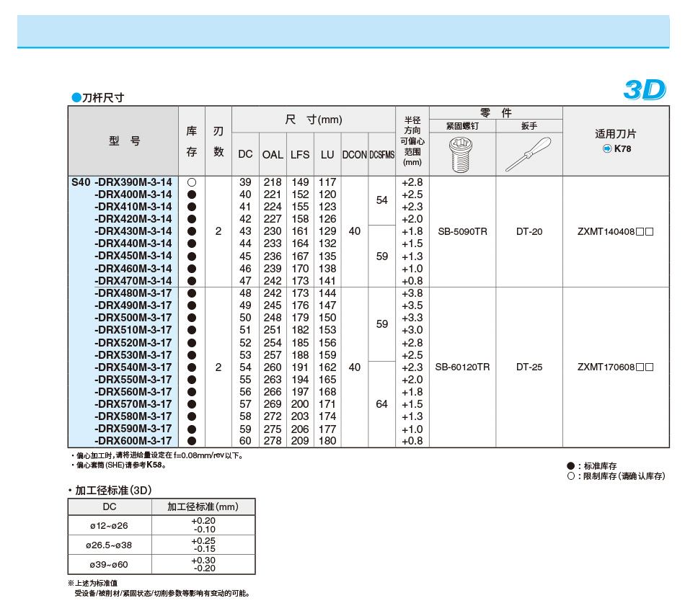The image size is (685, 616).
Task: Select model -DRX470M-3-14
Action: pyautogui.click(x=133, y=281)
